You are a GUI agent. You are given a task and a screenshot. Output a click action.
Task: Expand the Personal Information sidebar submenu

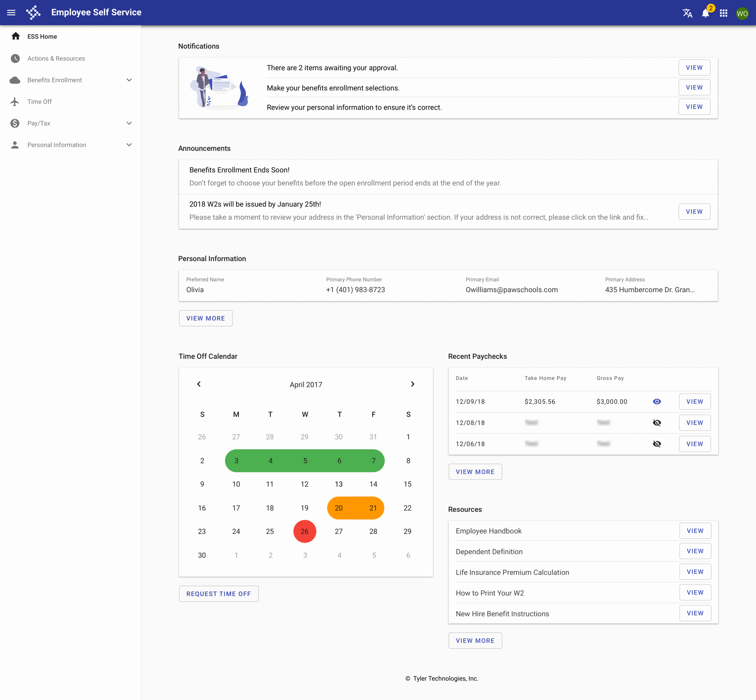tap(129, 145)
